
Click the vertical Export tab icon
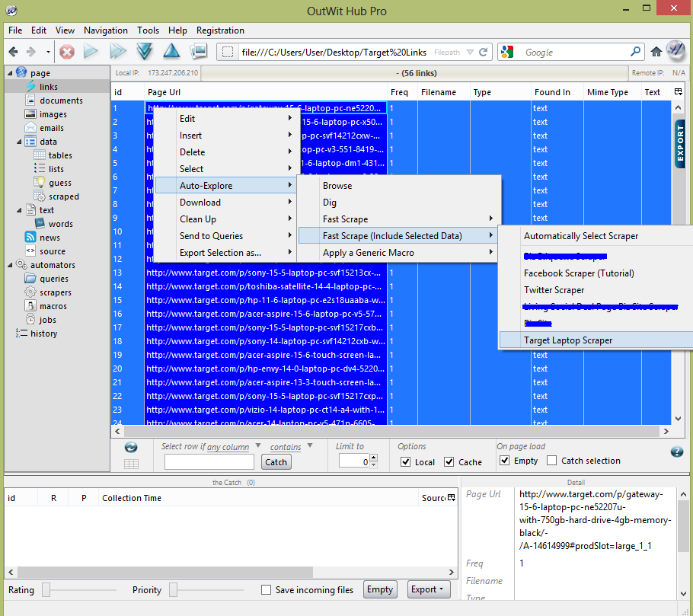point(680,143)
